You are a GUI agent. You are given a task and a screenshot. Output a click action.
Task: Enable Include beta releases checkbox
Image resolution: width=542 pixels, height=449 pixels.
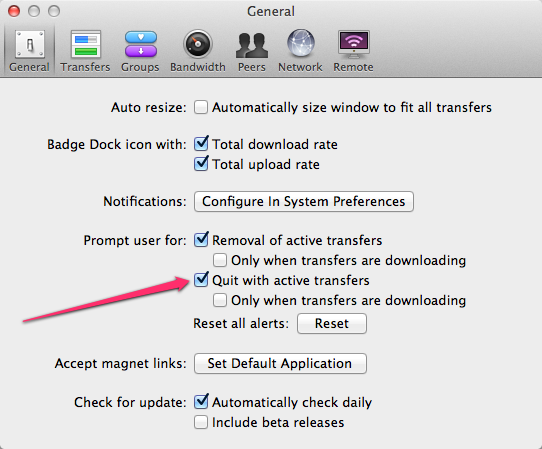point(201,422)
